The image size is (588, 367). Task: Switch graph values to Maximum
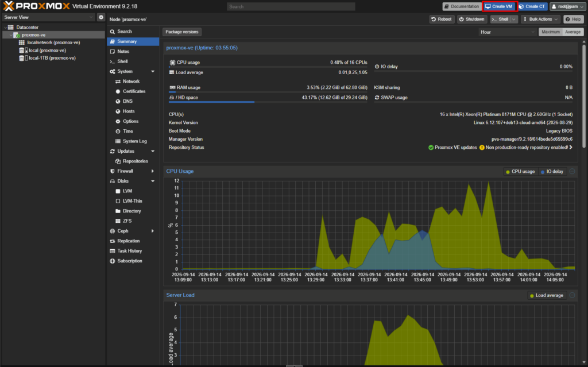pyautogui.click(x=551, y=32)
